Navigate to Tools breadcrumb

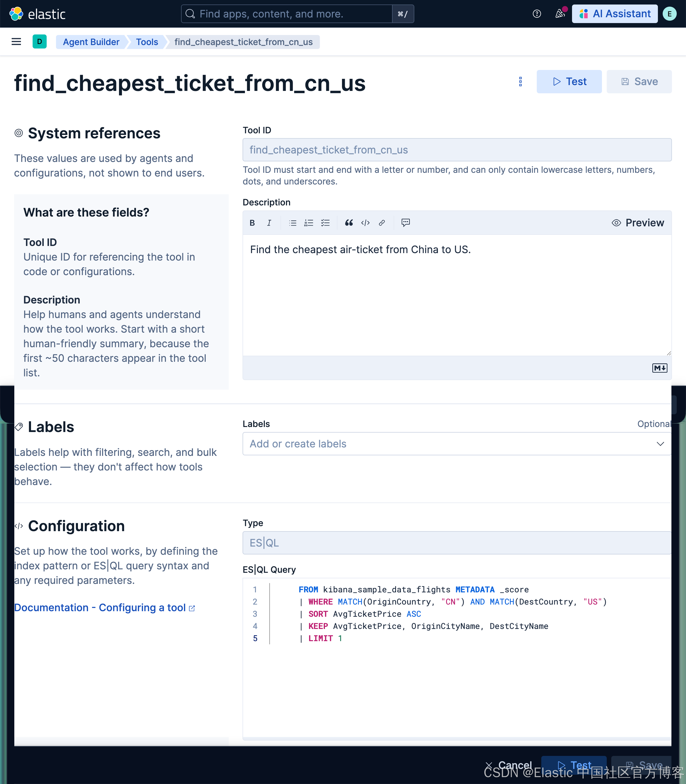point(147,42)
